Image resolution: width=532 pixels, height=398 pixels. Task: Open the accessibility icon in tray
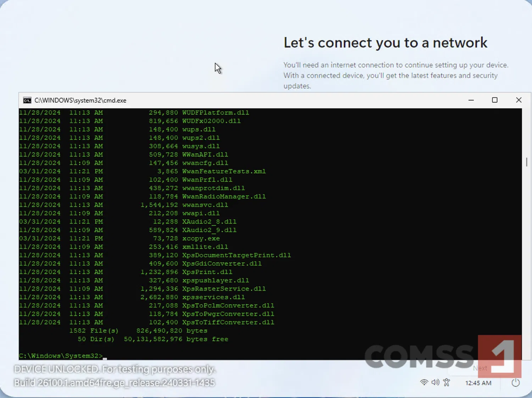[447, 382]
